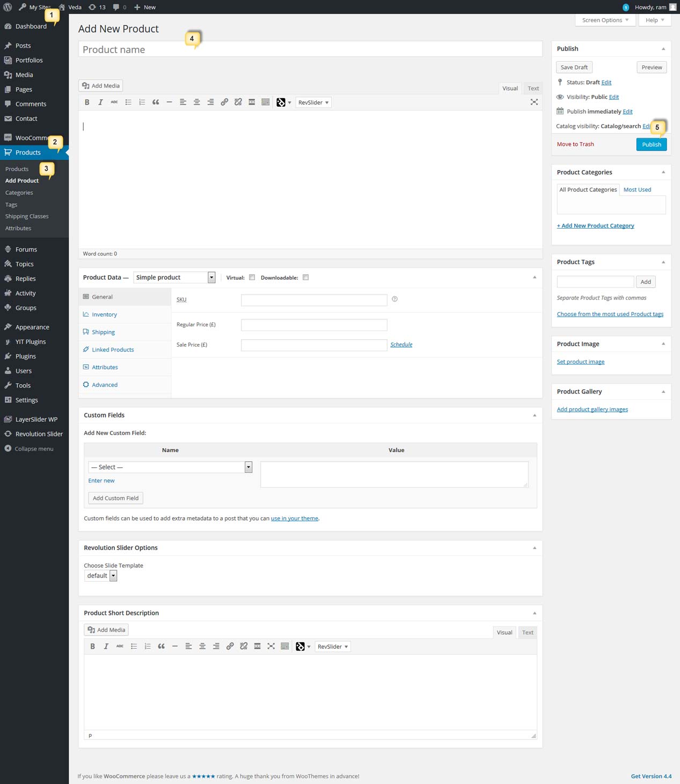Image resolution: width=680 pixels, height=784 pixels.
Task: Click numbered list icon in the Short Description toolbar
Action: 148,647
